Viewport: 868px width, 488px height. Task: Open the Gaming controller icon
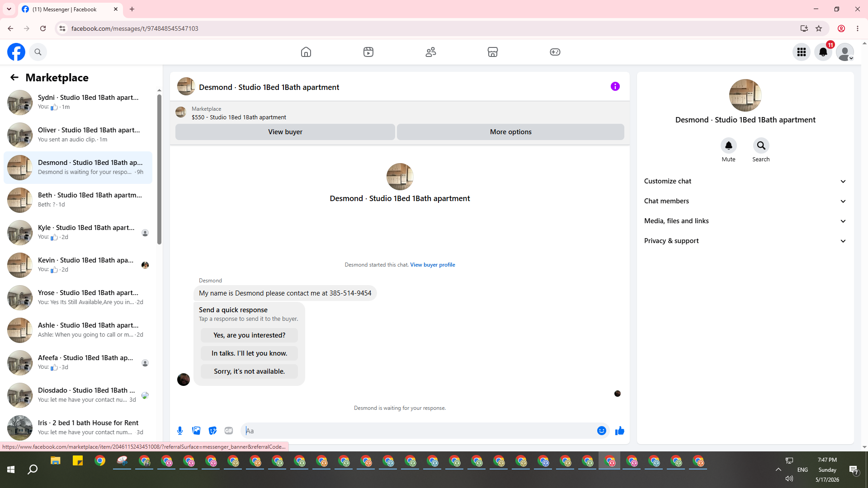555,52
